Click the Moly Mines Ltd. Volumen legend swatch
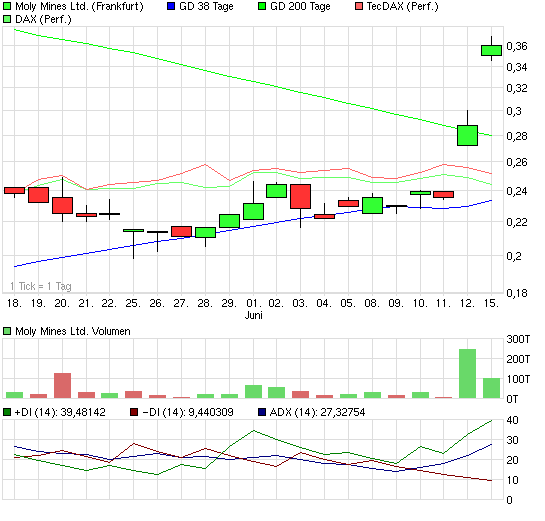Viewport: 545px width, 521px height. (x=7, y=331)
